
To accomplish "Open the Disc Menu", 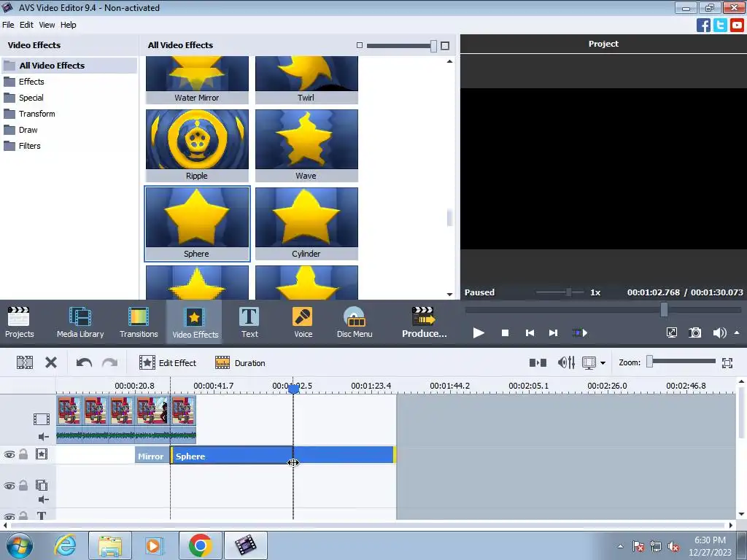I will tap(355, 322).
